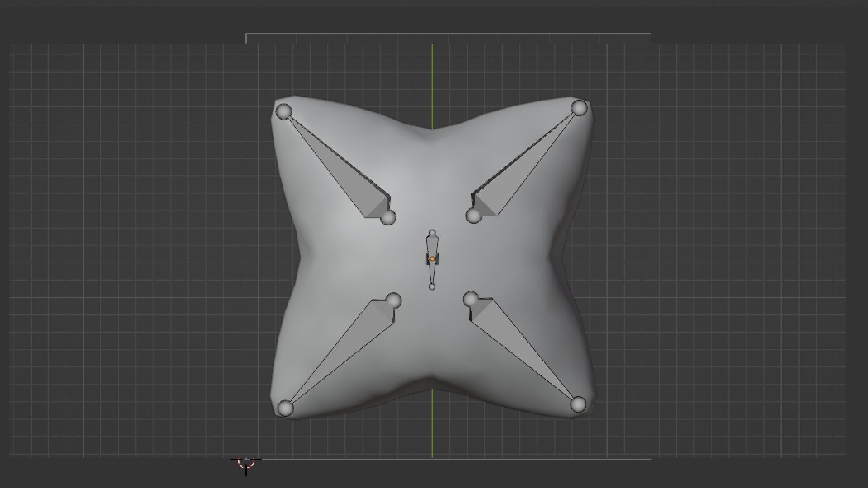
Task: Click the bottom joint of the center bone
Action: pos(432,287)
